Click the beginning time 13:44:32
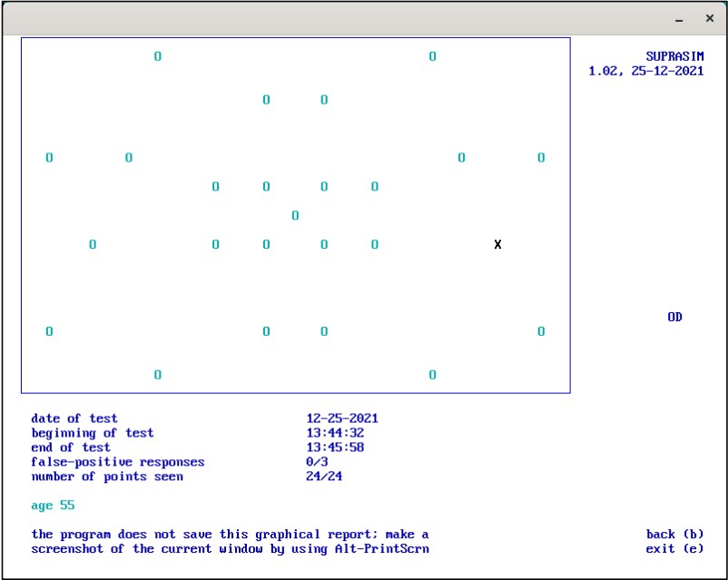728x580 pixels. (335, 433)
